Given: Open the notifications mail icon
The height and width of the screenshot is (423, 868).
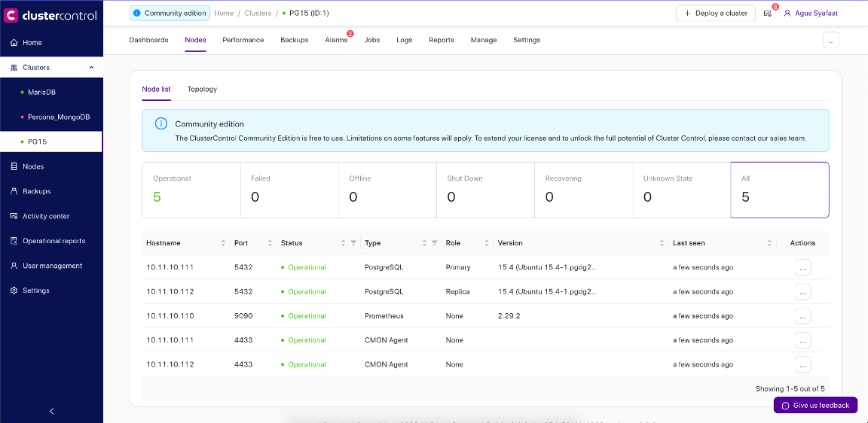Looking at the screenshot, I should click(x=767, y=14).
